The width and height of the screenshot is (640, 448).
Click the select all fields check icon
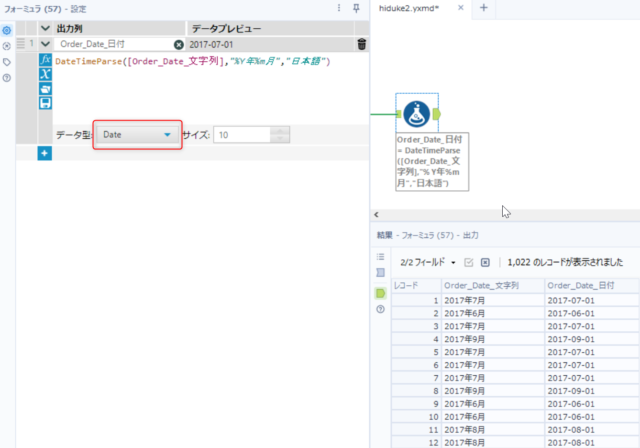pyautogui.click(x=469, y=262)
